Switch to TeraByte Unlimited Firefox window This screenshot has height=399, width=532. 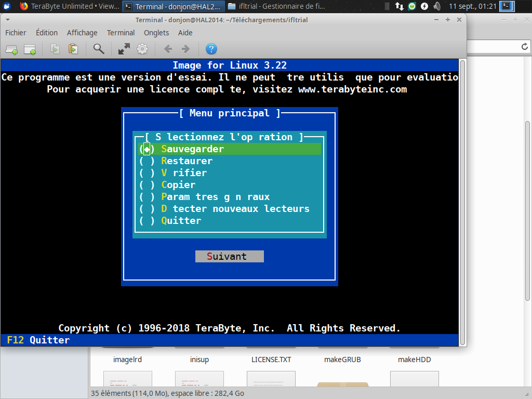(x=70, y=6)
